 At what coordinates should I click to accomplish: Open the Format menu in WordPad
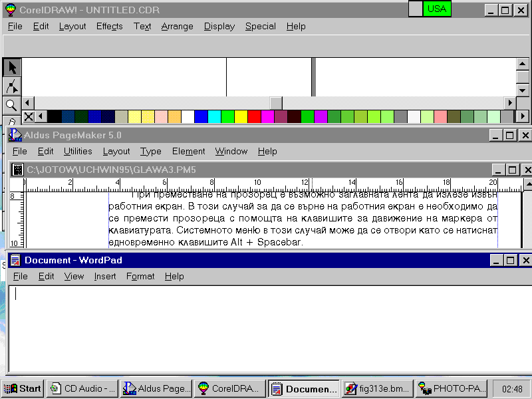pos(140,277)
